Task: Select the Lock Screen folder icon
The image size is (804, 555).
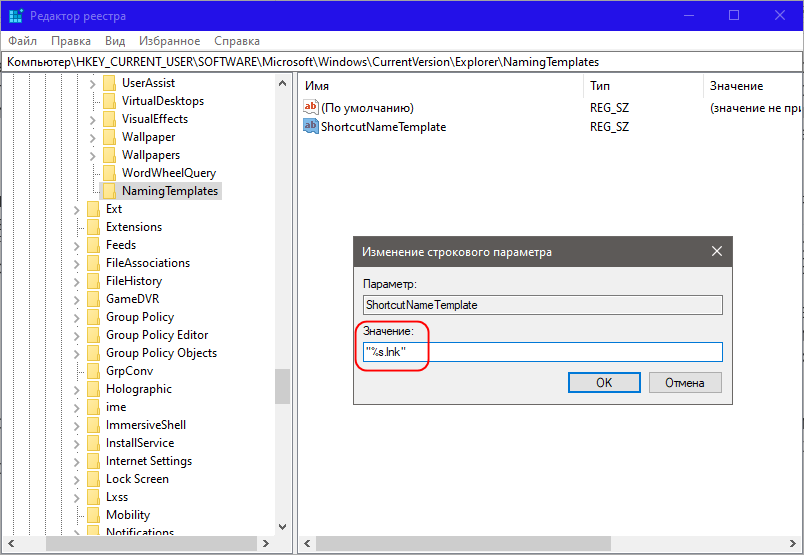Action: coord(93,479)
